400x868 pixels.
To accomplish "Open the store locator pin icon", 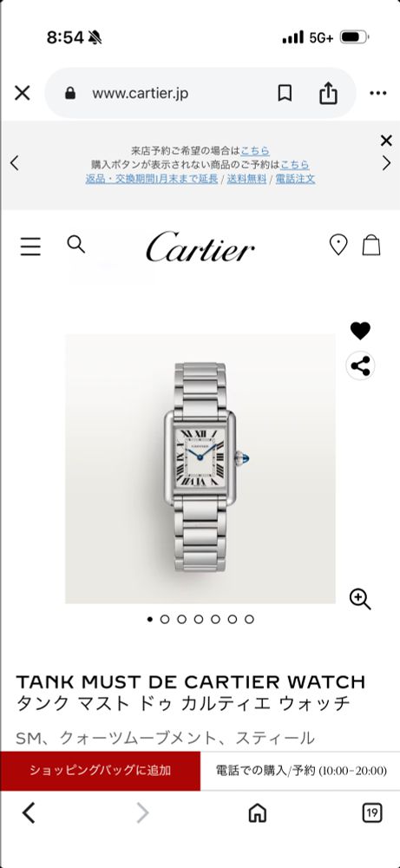I will [x=338, y=245].
